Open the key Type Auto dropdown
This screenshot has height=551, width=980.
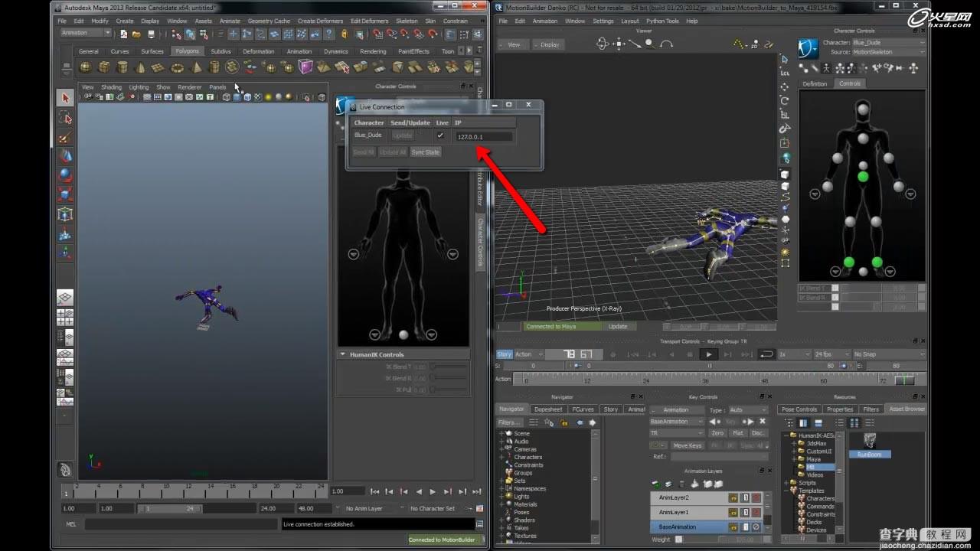pyautogui.click(x=748, y=410)
